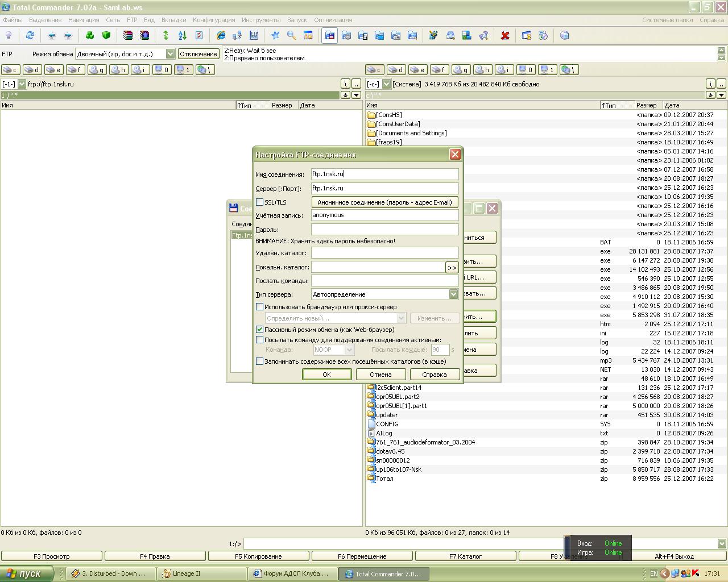This screenshot has width=728, height=582.
Task: Click the A-Z sort toolbar icon
Action: (x=183, y=35)
